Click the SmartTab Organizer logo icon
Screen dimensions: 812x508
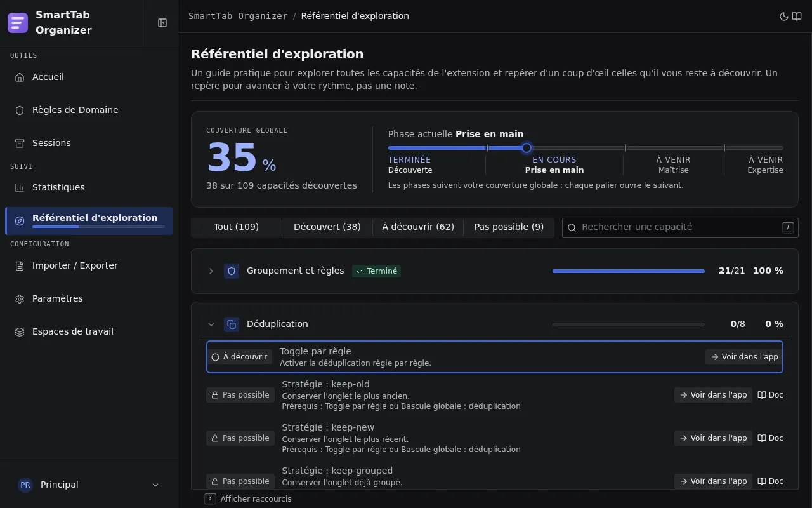(x=18, y=23)
